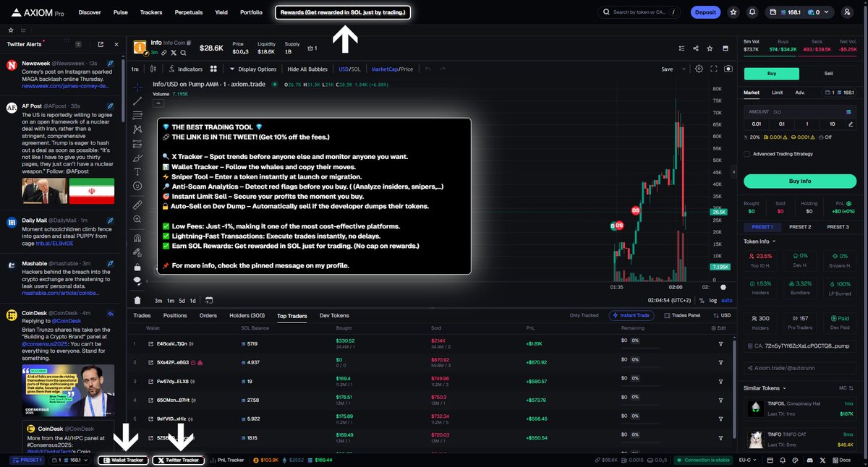Open the Trades Panel
The height and width of the screenshot is (467, 868).
point(681,315)
